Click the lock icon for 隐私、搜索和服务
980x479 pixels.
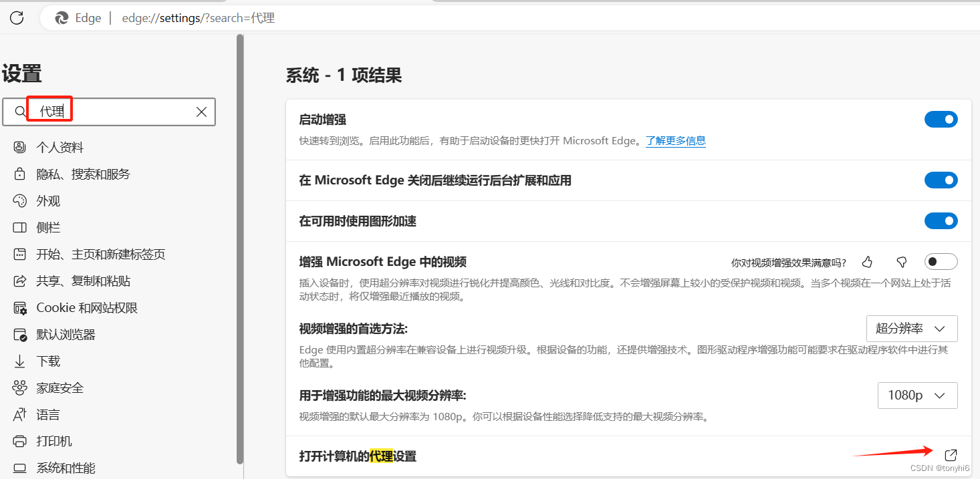coord(20,174)
